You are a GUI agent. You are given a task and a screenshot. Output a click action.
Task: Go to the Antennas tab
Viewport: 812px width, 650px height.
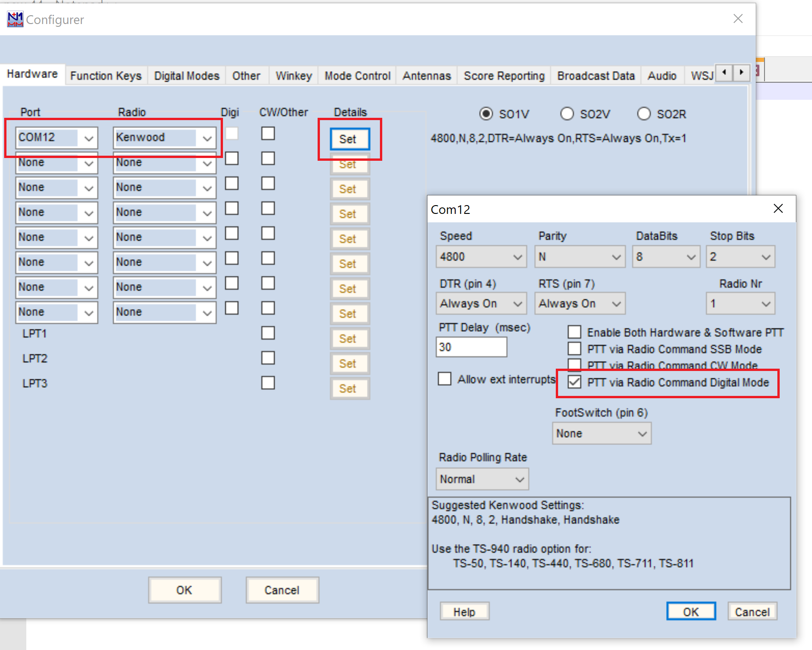pos(427,76)
